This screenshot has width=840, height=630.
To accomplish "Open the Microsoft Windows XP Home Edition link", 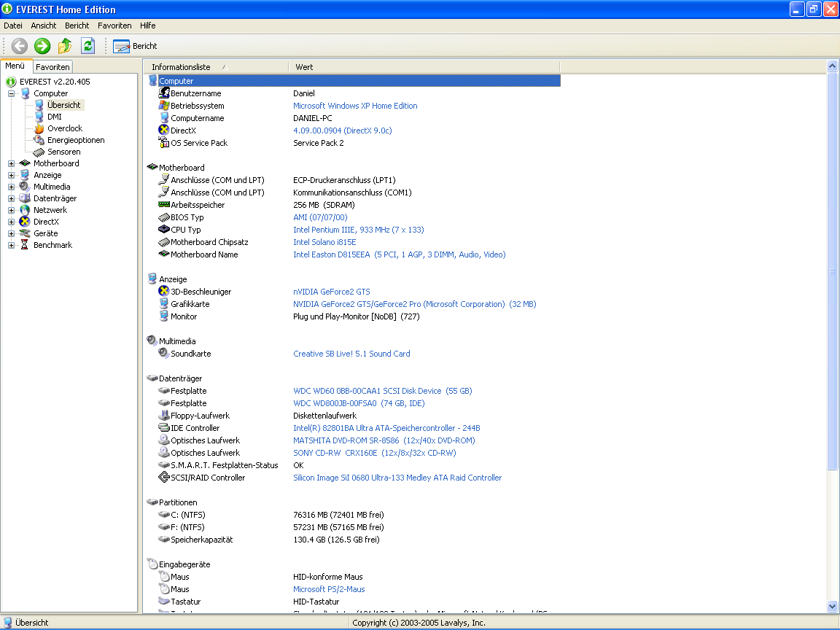I will 355,106.
